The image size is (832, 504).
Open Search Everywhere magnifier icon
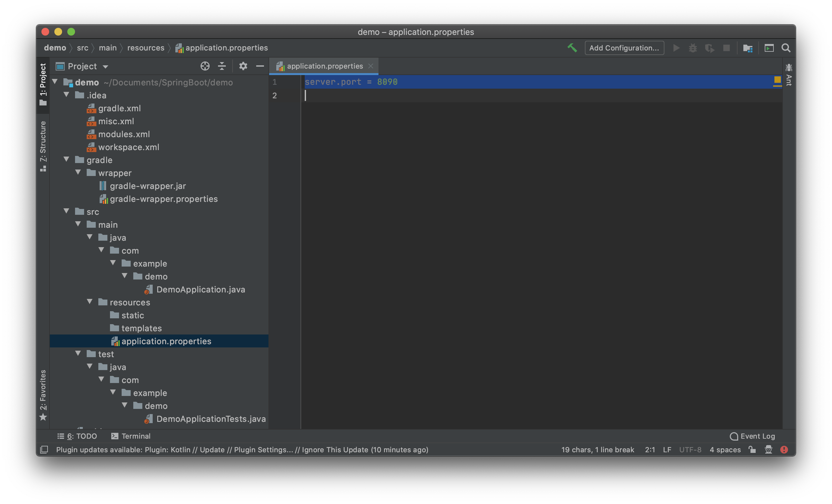[786, 48]
